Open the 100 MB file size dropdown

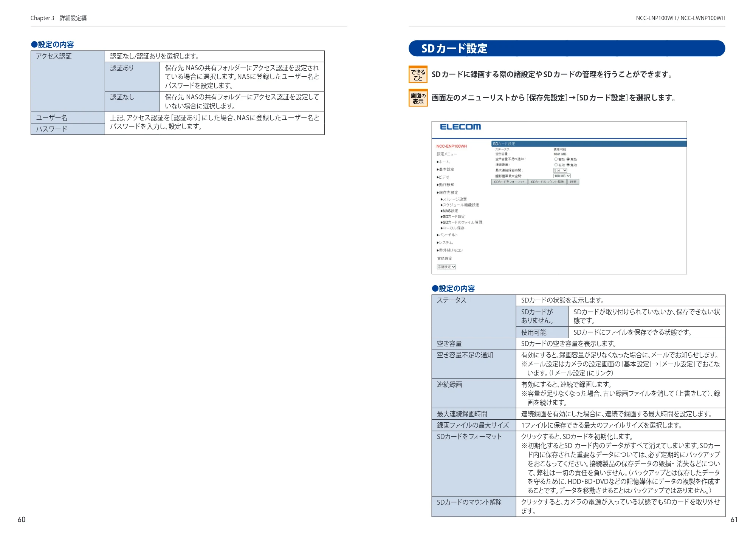pos(562,176)
